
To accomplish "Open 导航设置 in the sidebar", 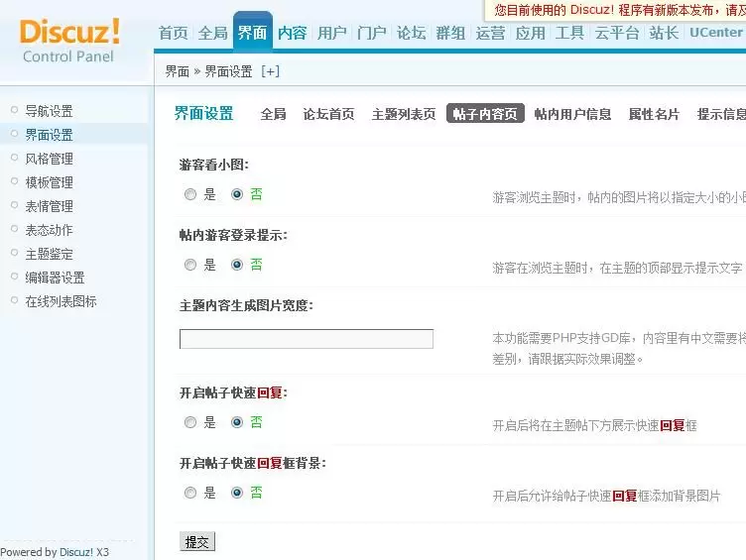I will (49, 111).
